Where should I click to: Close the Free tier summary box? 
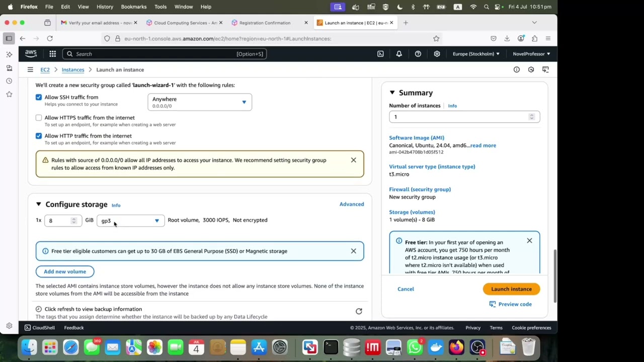529,241
